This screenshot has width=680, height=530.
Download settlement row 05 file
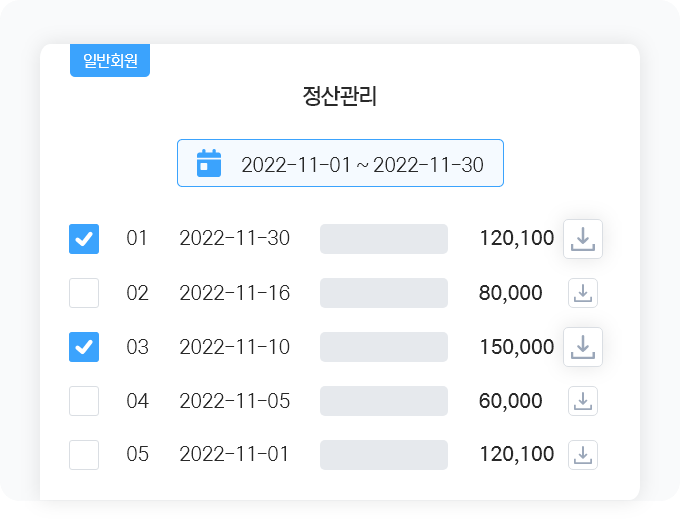(582, 455)
